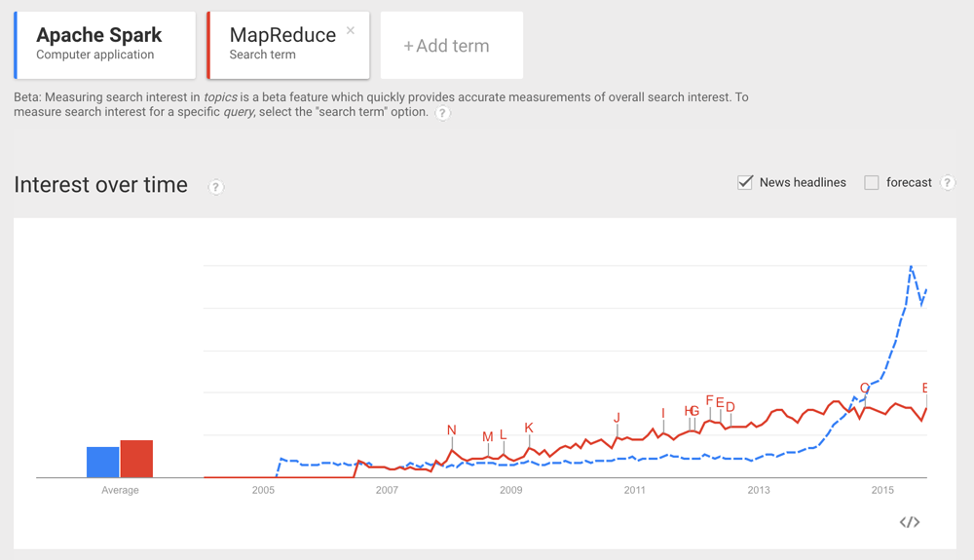The image size is (974, 560).
Task: Click news headline marker I
Action: click(x=663, y=414)
